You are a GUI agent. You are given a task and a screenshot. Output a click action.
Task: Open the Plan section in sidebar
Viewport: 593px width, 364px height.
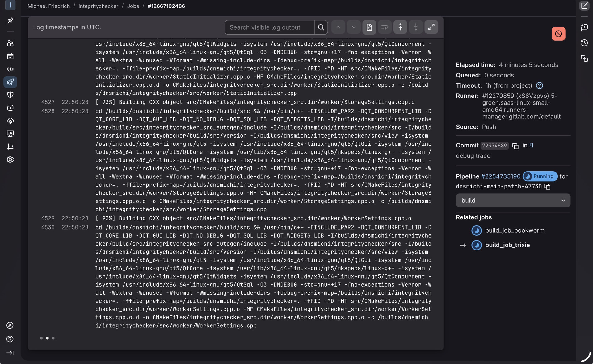click(x=10, y=56)
